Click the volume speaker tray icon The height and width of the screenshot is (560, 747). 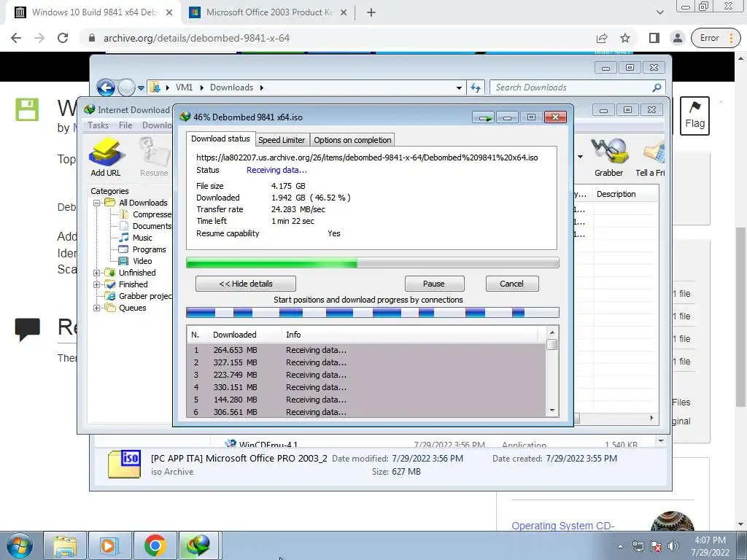coord(673,546)
